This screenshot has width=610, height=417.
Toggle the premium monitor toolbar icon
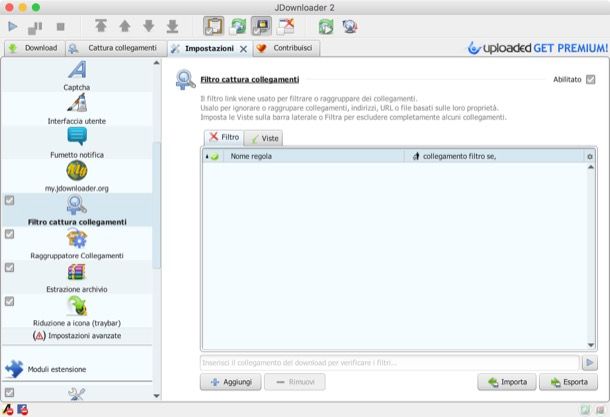(261, 26)
